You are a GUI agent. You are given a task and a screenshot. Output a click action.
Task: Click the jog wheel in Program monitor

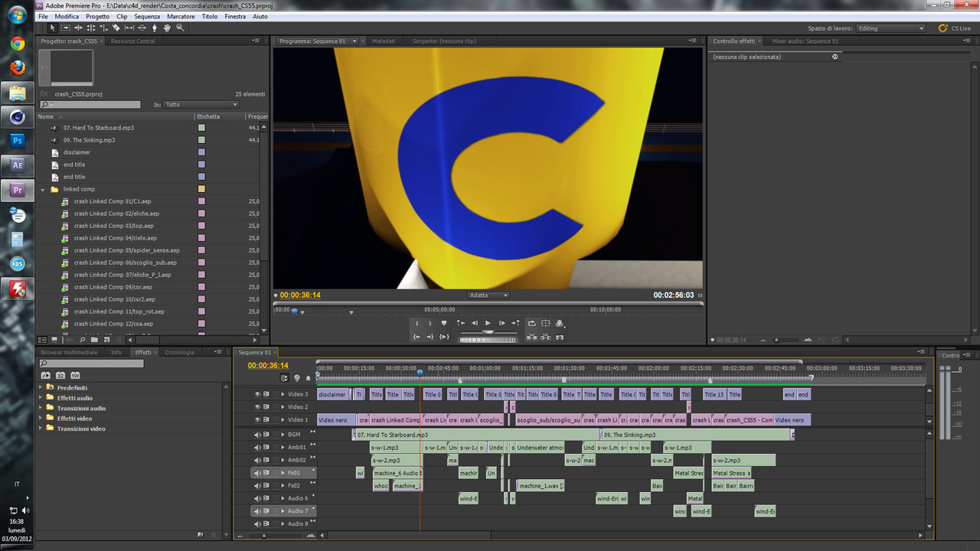click(488, 340)
